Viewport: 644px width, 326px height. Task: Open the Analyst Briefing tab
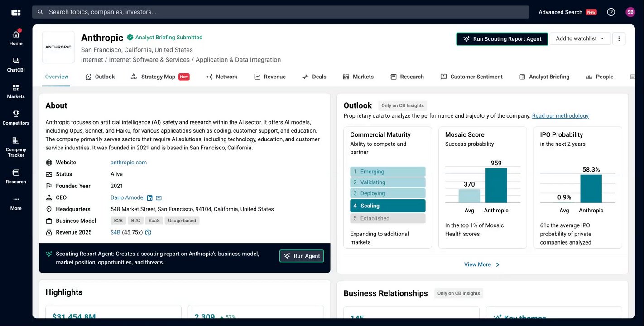click(x=544, y=77)
